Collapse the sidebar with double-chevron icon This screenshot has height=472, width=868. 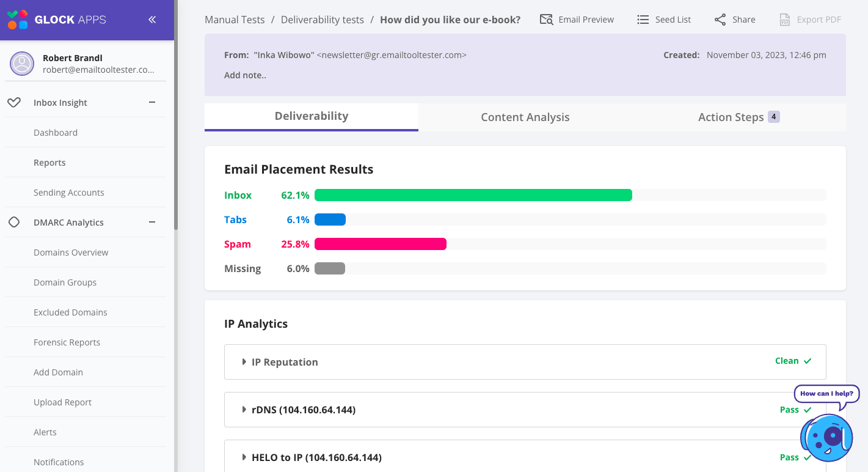point(152,20)
